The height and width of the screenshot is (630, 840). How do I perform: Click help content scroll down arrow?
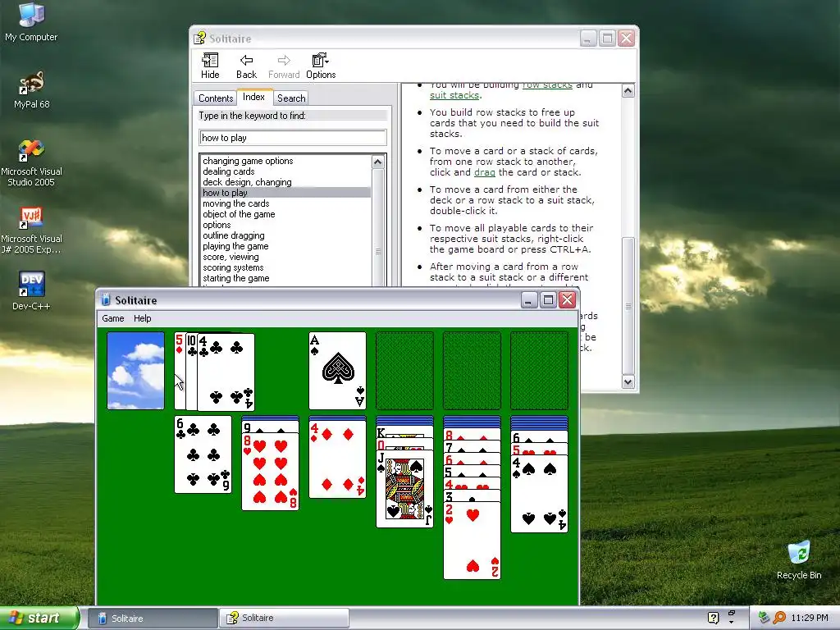click(628, 382)
